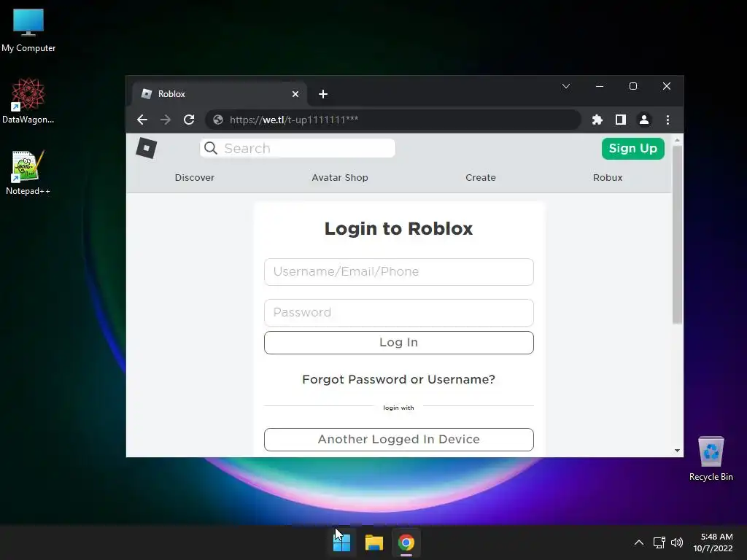Screen dimensions: 747x560
Task: Focus the Password field
Action: [x=399, y=313]
